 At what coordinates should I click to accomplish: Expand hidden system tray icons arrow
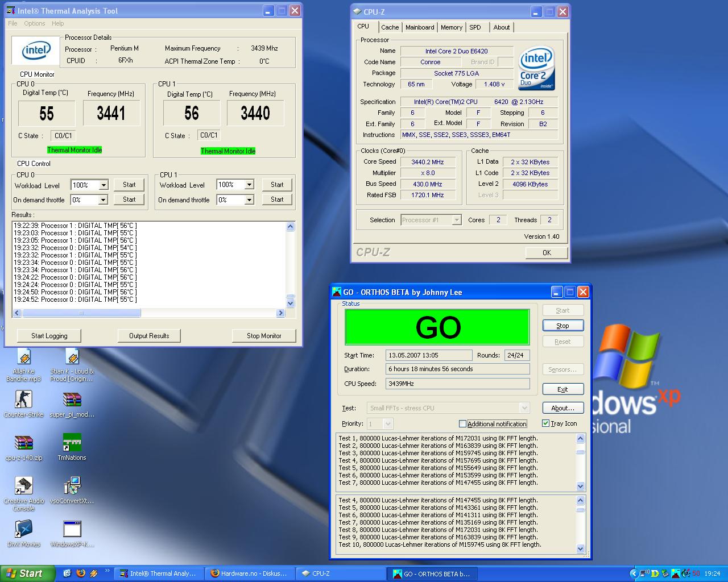pos(634,574)
